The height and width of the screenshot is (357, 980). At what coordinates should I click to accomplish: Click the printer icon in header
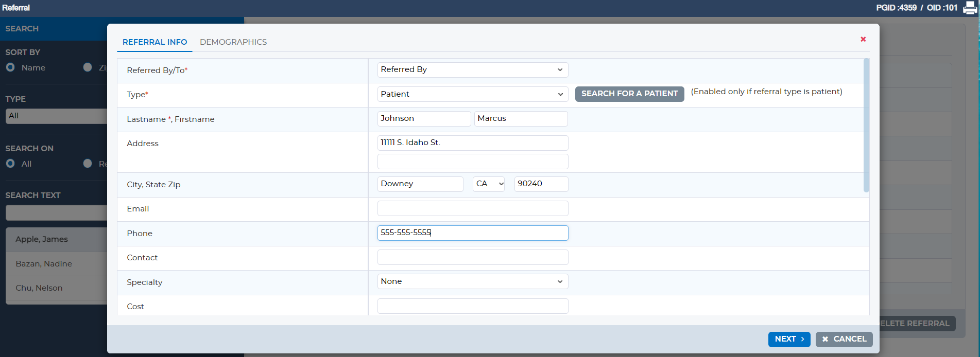click(970, 8)
